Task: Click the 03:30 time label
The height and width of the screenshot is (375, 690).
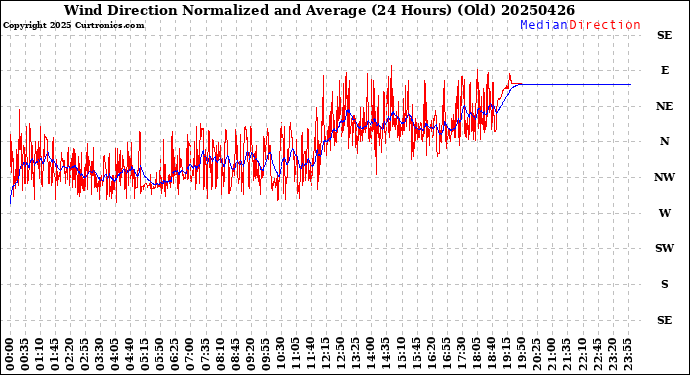Action: coord(100,354)
